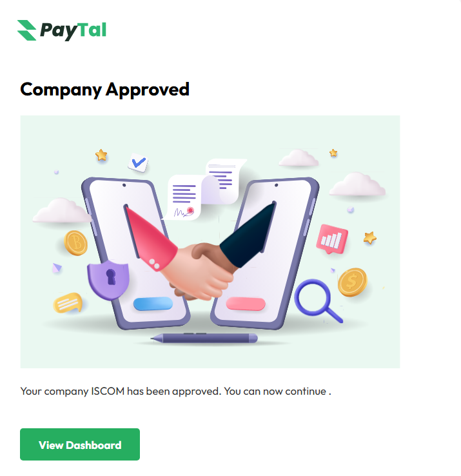The image size is (461, 476).
Task: Click the yellow chat bubble icon
Action: pos(68,302)
